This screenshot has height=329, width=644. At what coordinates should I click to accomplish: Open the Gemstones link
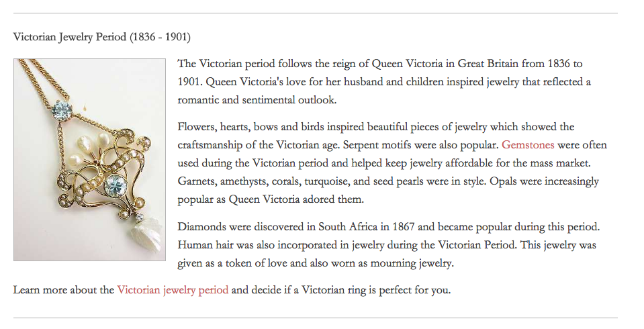528,145
